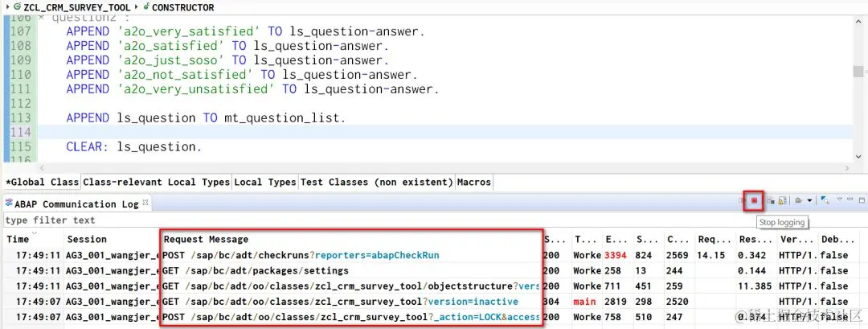The image size is (868, 329).
Task: Click 2819 value in log table
Action: tap(616, 302)
